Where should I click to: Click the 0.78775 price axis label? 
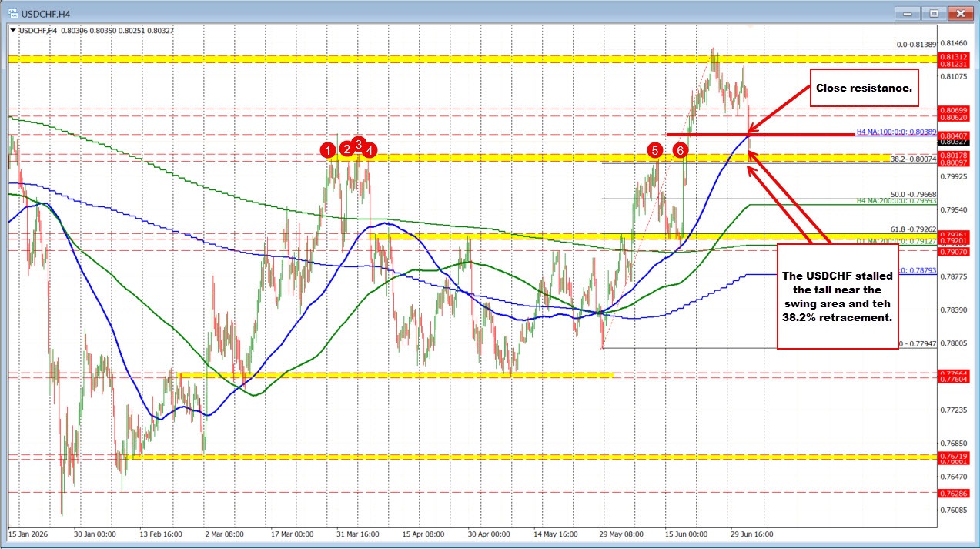(x=952, y=276)
